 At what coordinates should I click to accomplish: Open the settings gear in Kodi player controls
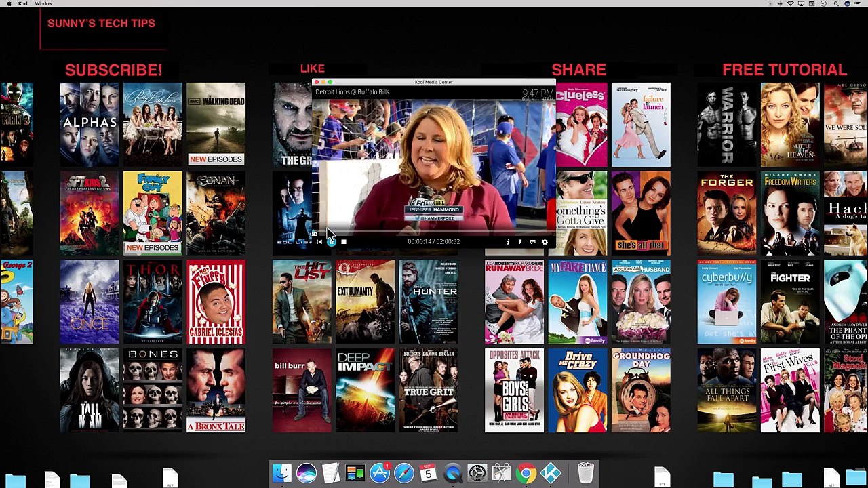point(545,241)
